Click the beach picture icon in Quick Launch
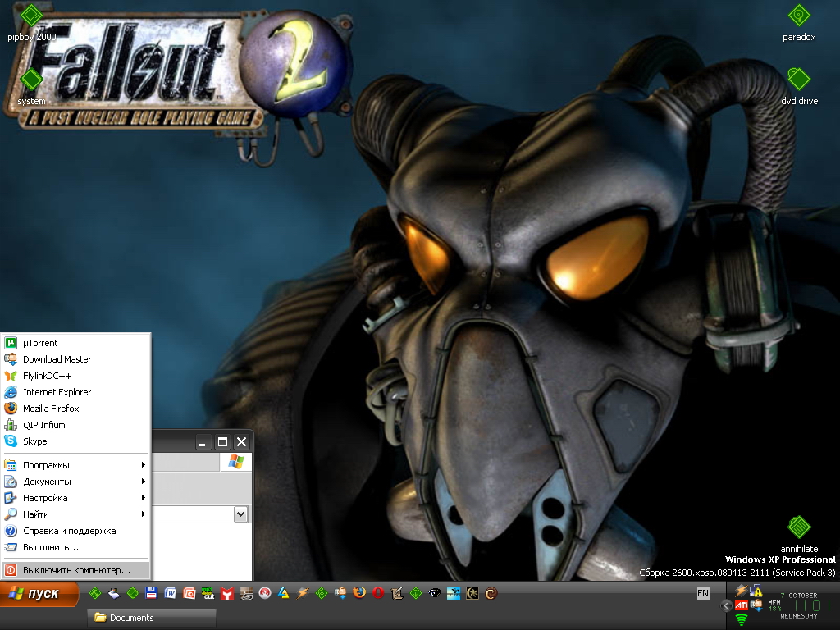 453,593
